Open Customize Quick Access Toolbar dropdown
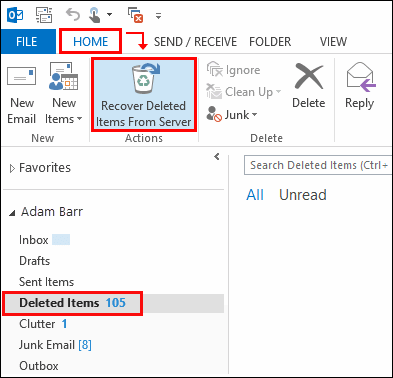Viewport: 393px width, 378px height. pyautogui.click(x=158, y=15)
